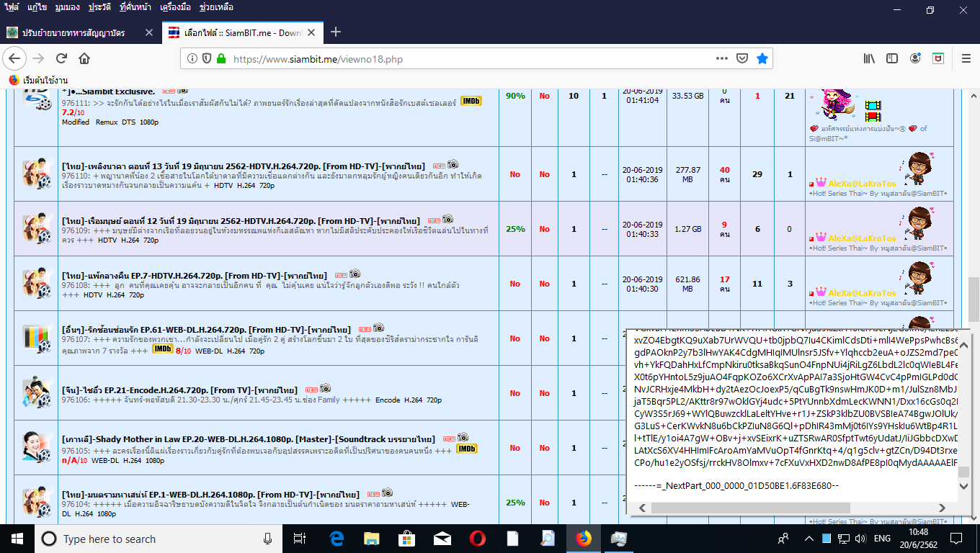
Task: Open tracking protection shield in address bar
Action: click(x=207, y=58)
